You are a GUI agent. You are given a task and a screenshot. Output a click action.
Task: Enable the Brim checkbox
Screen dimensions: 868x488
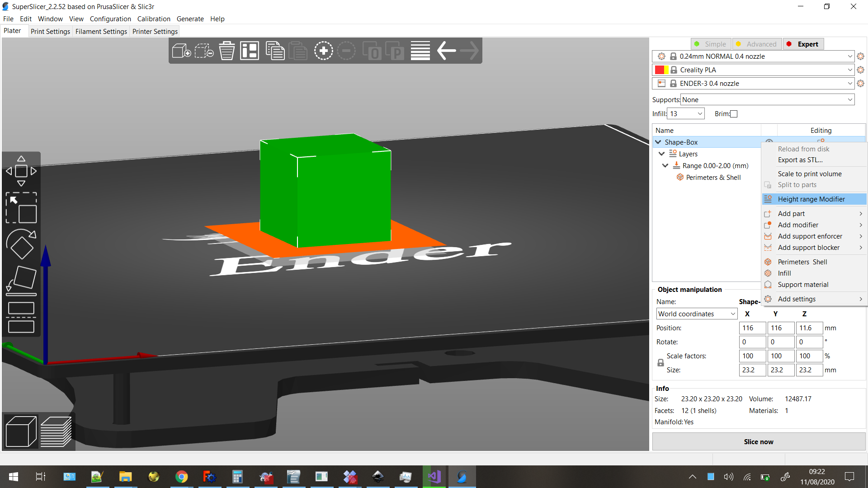(x=734, y=114)
